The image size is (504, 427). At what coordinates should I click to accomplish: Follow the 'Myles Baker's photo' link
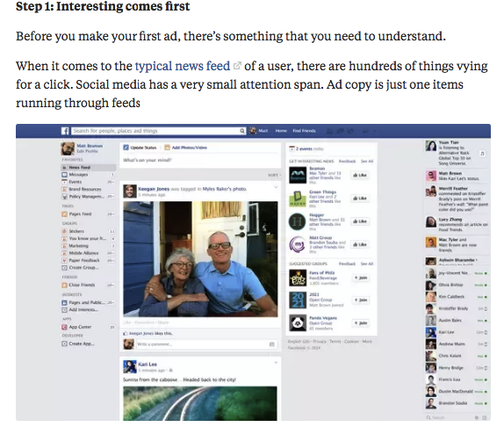[x=225, y=189]
